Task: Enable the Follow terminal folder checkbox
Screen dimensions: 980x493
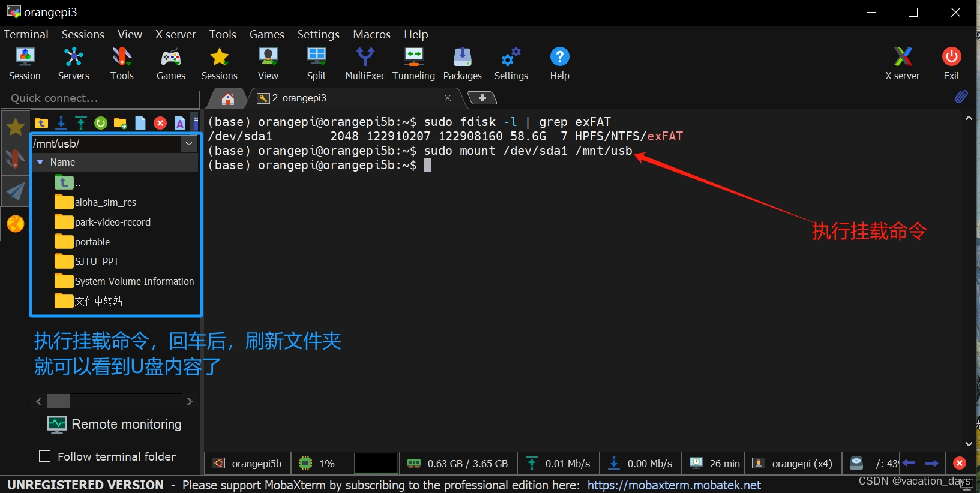Action: [x=44, y=456]
